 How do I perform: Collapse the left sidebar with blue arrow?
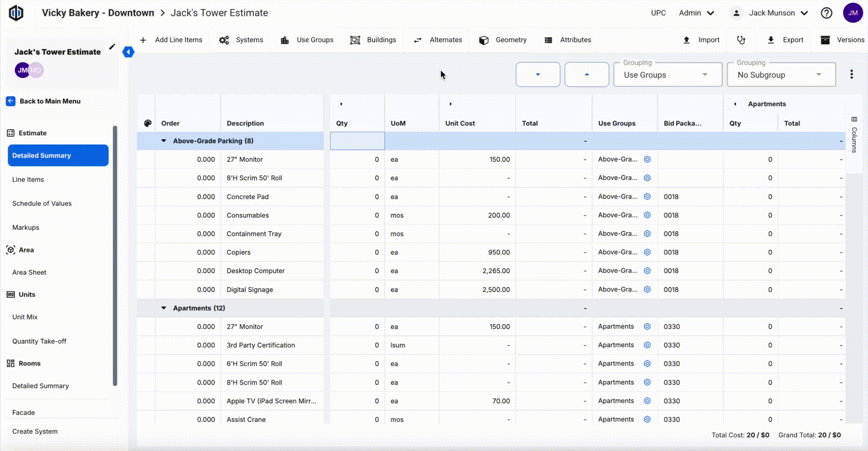[x=128, y=52]
